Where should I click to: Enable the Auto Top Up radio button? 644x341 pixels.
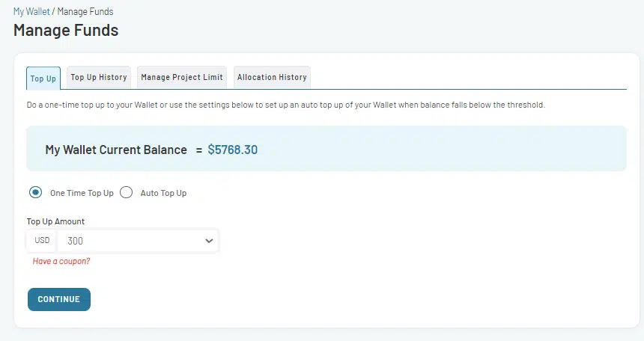tap(127, 192)
